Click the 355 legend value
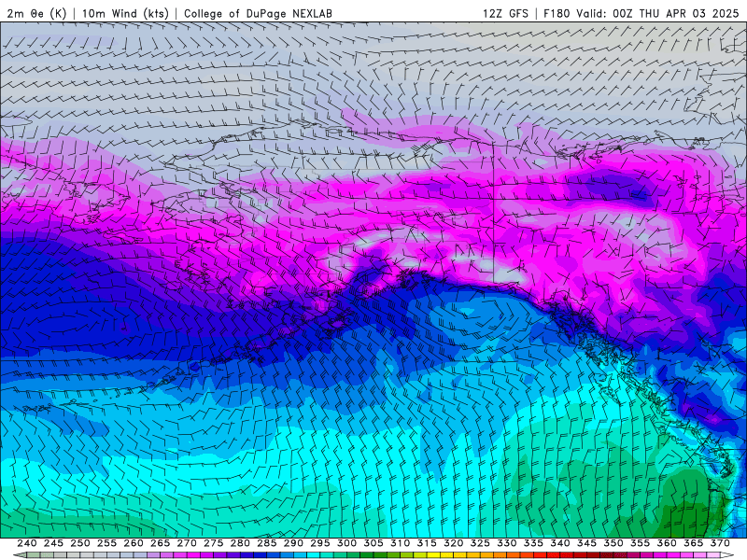Viewport: 747px width, 560px height. 641,543
